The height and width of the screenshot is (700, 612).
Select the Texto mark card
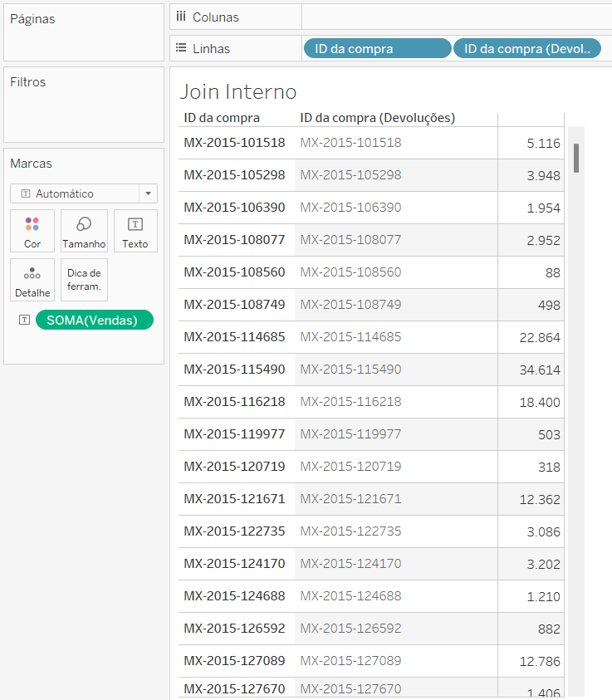point(135,231)
